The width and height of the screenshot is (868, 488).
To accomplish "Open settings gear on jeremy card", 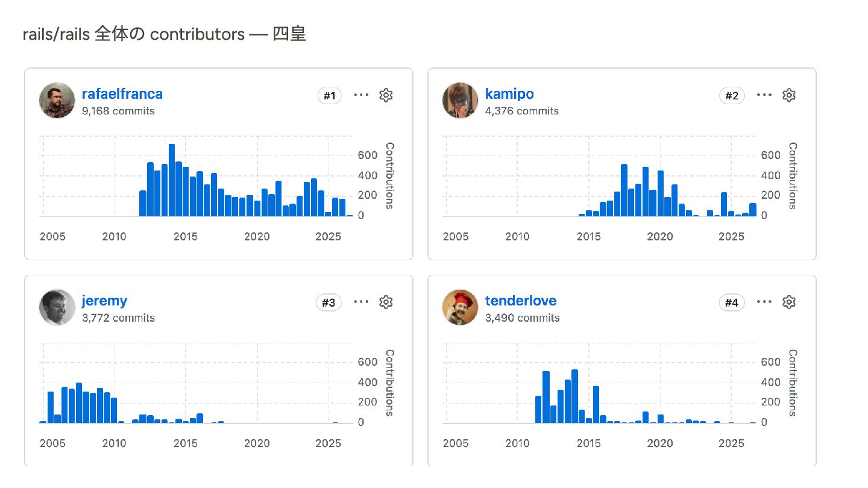I will (x=386, y=302).
